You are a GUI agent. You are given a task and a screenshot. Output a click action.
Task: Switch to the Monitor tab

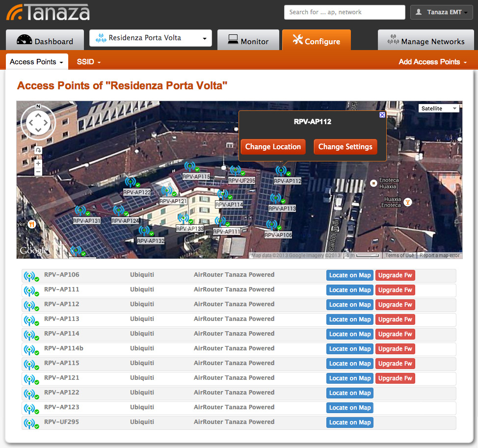pos(248,40)
